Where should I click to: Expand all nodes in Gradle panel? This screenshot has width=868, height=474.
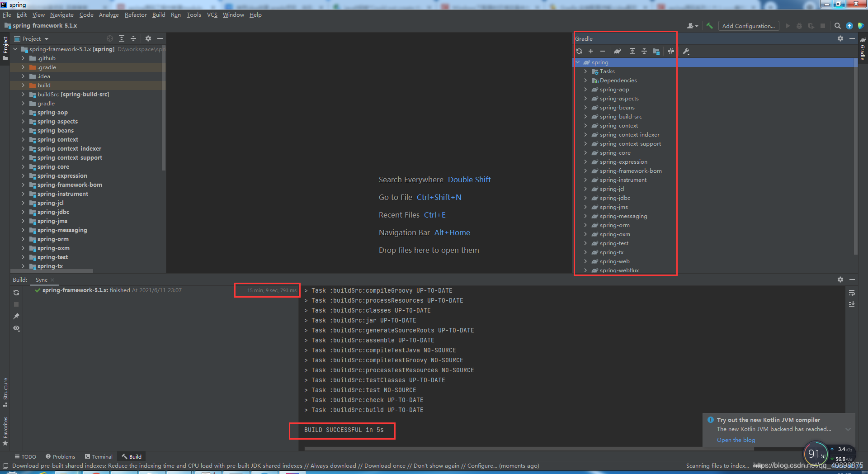pos(632,51)
